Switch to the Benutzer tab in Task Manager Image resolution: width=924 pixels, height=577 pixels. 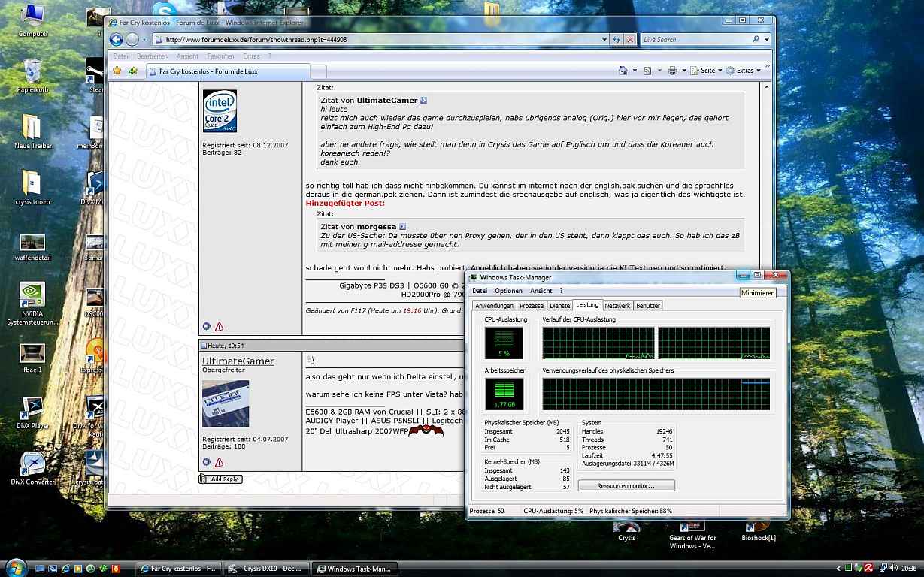pyautogui.click(x=648, y=306)
